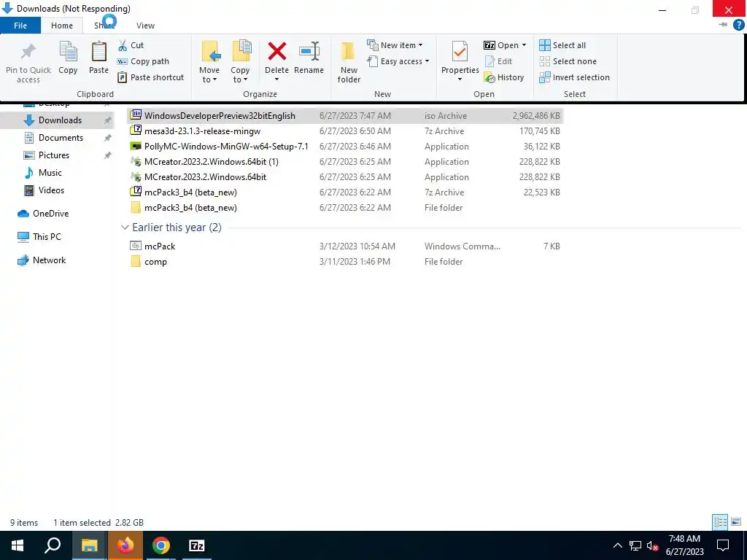Click the taskbar search magnifier
Screen dimensions: 747x560
pyautogui.click(x=53, y=545)
